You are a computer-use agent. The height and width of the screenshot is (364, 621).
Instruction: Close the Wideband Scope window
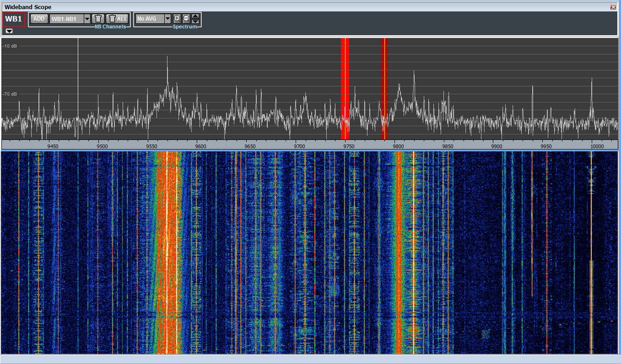pyautogui.click(x=613, y=6)
